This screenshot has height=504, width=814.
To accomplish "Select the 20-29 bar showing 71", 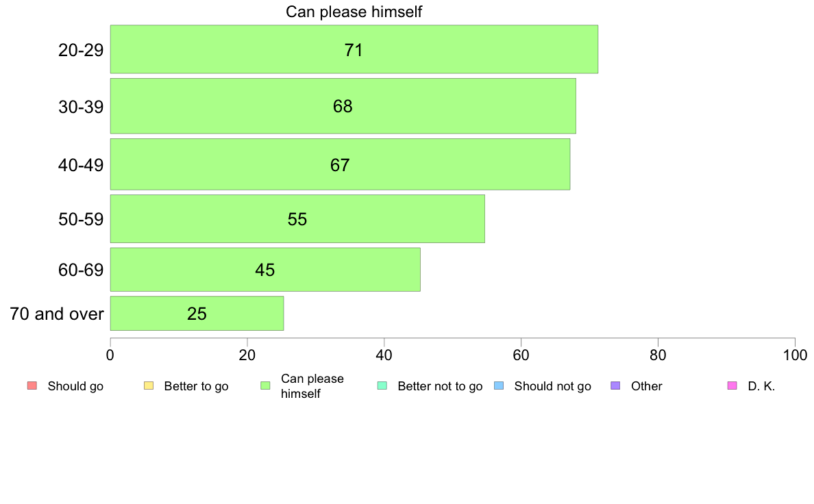I will (x=354, y=49).
